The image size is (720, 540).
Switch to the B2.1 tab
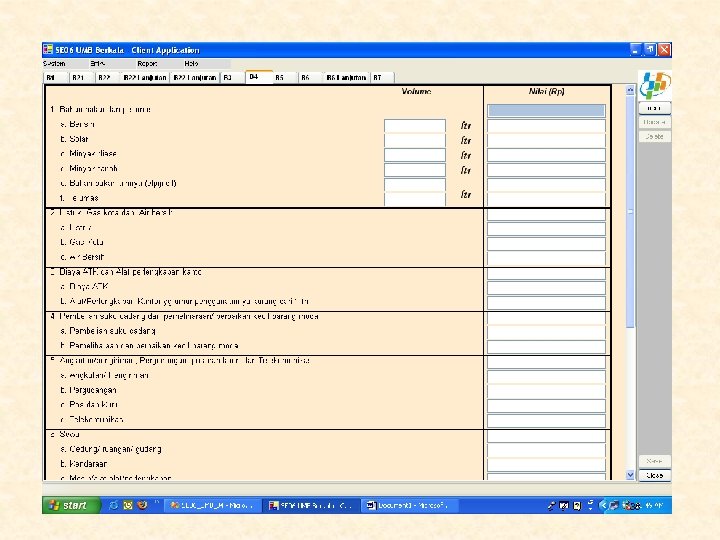(81, 78)
